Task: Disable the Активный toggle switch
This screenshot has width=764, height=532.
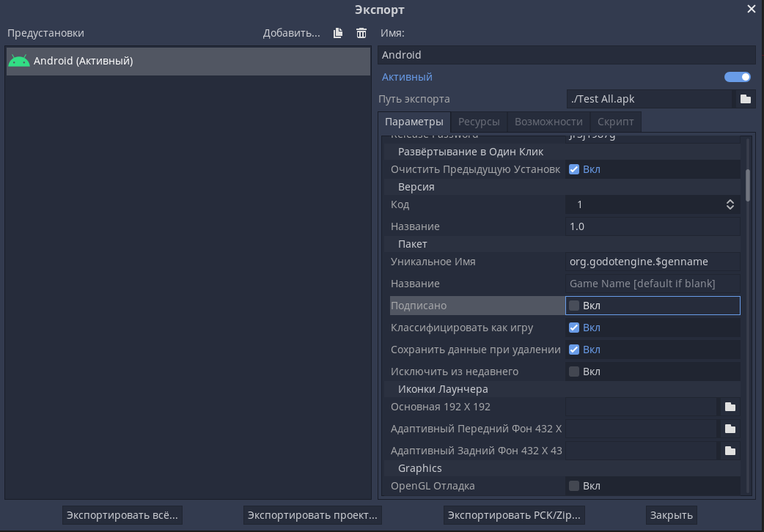Action: (x=737, y=77)
